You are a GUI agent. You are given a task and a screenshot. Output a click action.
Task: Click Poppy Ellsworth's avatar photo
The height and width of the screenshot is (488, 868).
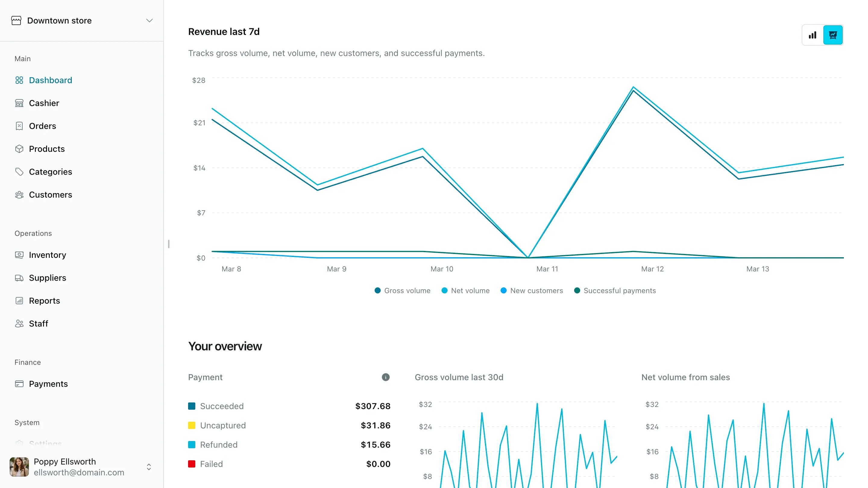click(19, 467)
